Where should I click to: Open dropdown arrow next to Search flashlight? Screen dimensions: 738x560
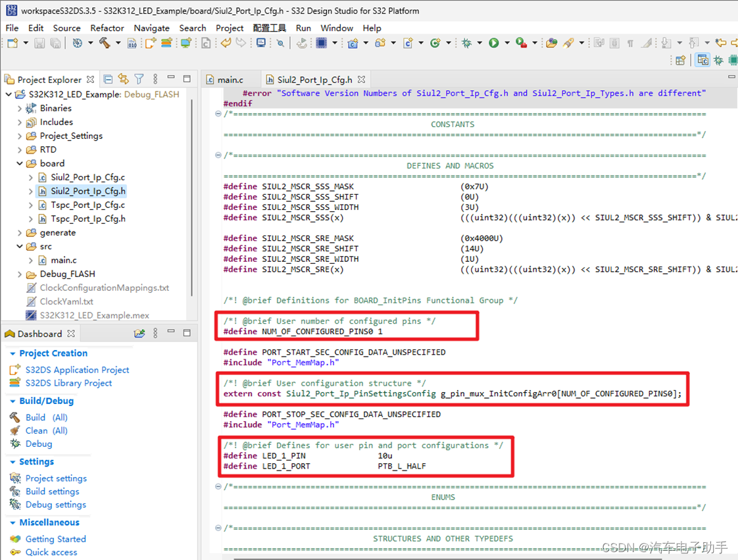[581, 43]
